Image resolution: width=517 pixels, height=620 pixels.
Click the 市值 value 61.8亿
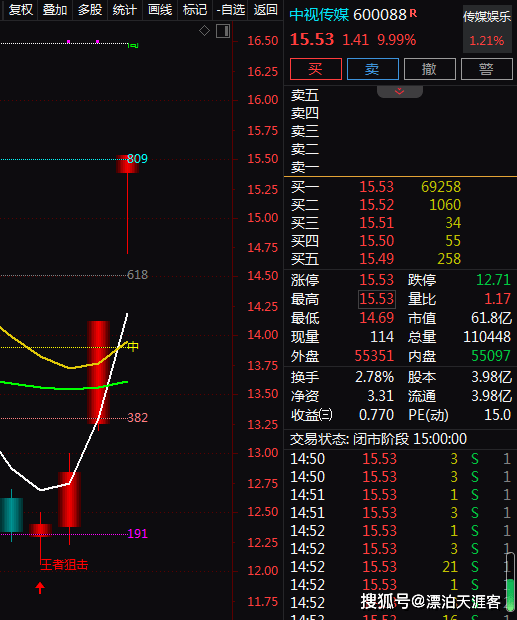pyautogui.click(x=491, y=318)
